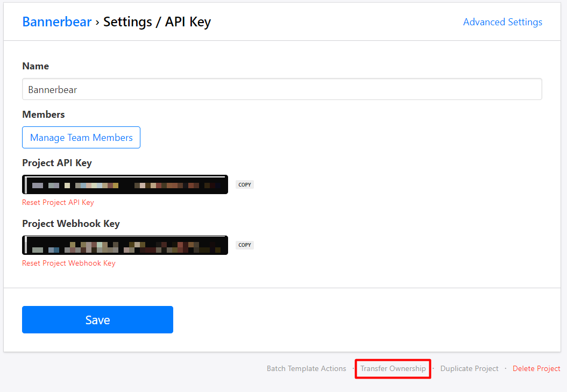Click the Transfer Ownership link
The height and width of the screenshot is (392, 567).
(x=393, y=369)
